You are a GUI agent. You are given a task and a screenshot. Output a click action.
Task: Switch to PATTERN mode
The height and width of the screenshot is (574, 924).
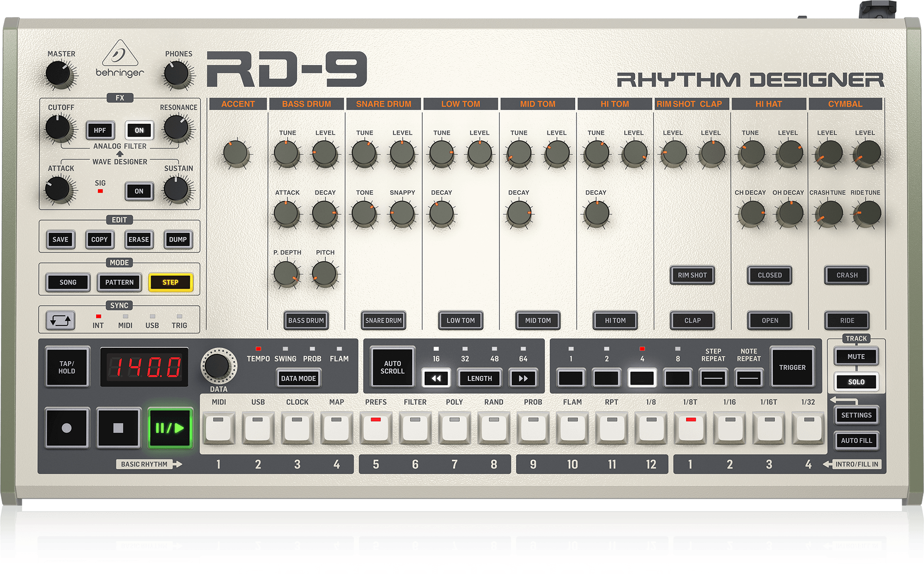click(119, 283)
